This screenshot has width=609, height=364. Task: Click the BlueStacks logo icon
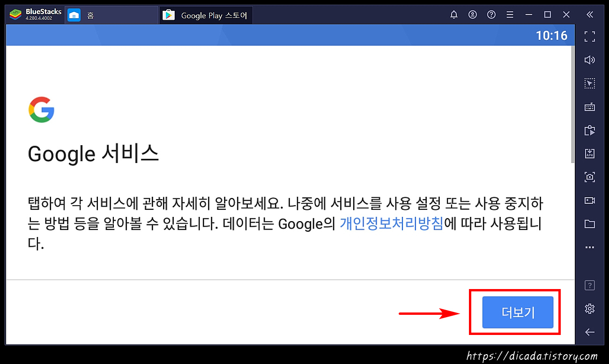point(15,15)
